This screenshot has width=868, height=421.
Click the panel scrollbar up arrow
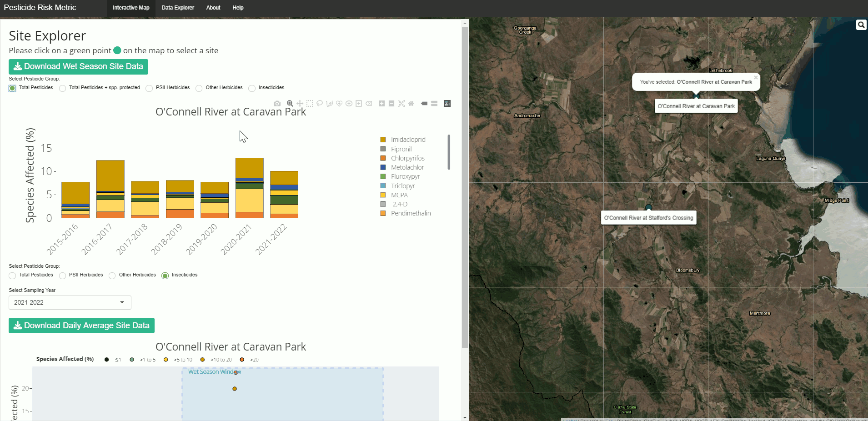tap(465, 23)
